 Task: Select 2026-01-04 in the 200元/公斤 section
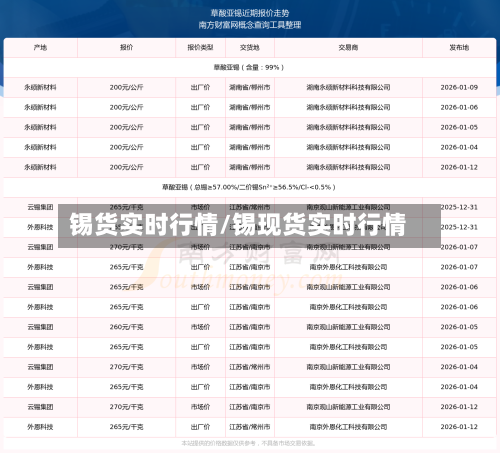point(459,147)
